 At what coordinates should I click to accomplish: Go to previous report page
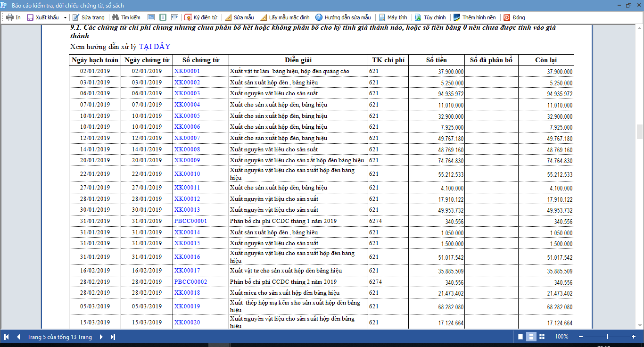18,337
